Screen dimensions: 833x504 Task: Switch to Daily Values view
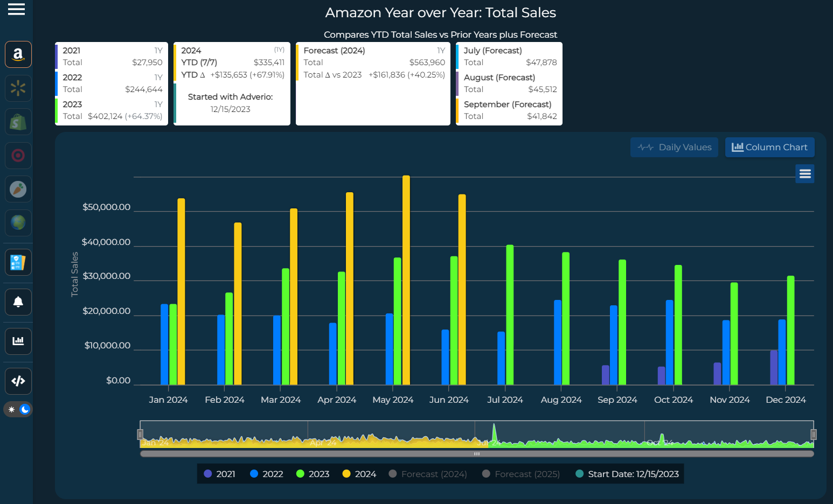(674, 147)
